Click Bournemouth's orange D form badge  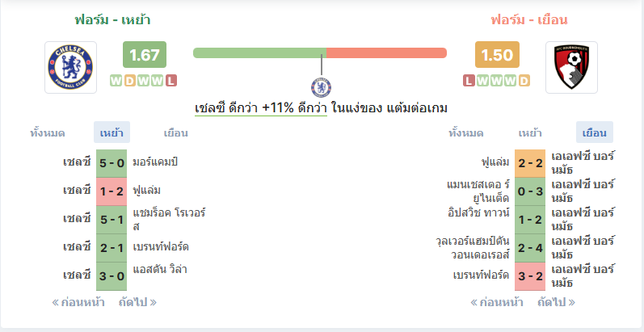click(x=524, y=81)
